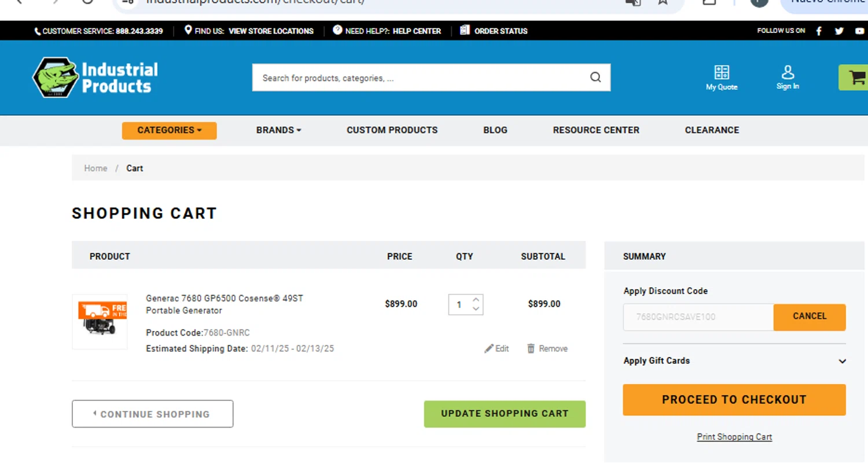868x471 pixels.
Task: Click the $899.00 subtotal value
Action: coord(544,304)
